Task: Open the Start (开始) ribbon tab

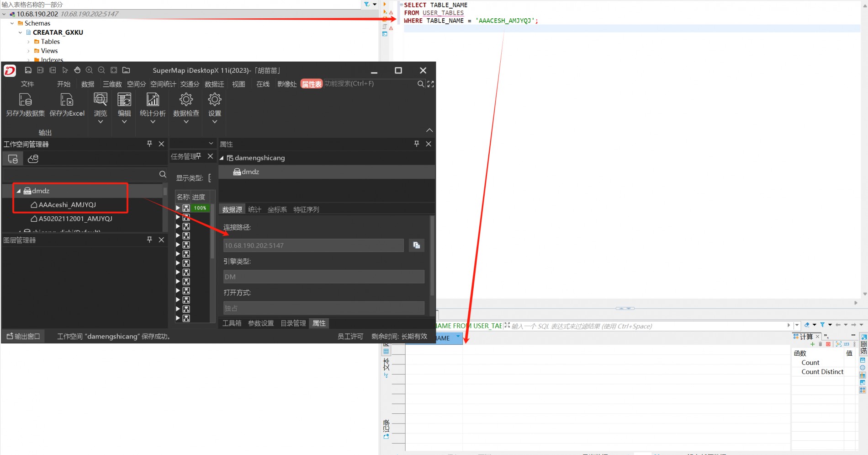Action: (x=64, y=84)
